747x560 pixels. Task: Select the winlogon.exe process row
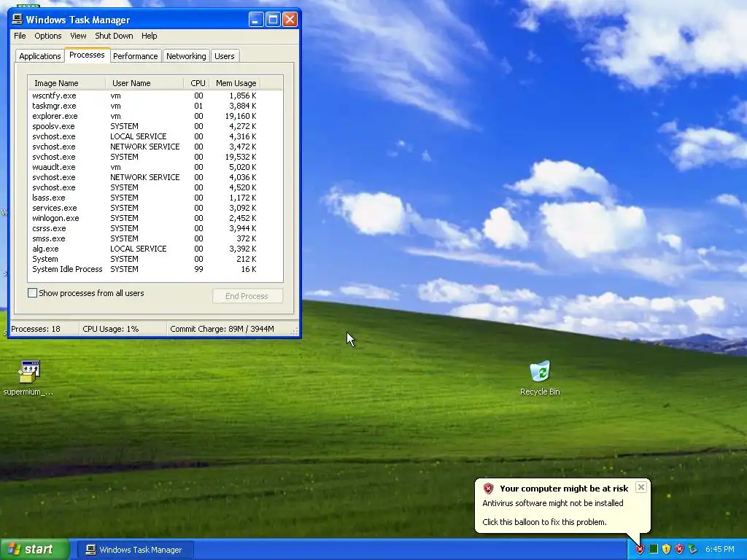click(x=155, y=218)
